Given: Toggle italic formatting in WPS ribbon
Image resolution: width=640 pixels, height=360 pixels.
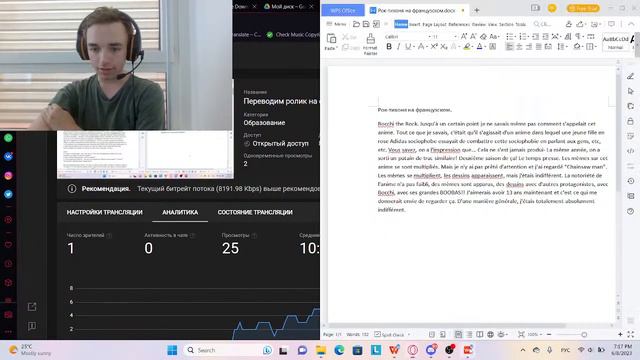Looking at the screenshot, I should 398,47.
